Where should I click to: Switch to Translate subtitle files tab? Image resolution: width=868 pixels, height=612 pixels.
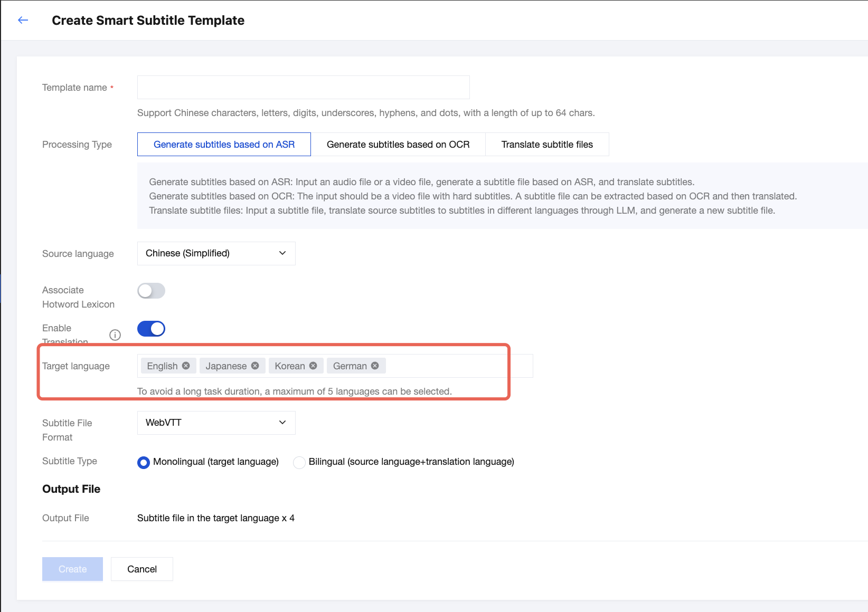pos(547,145)
